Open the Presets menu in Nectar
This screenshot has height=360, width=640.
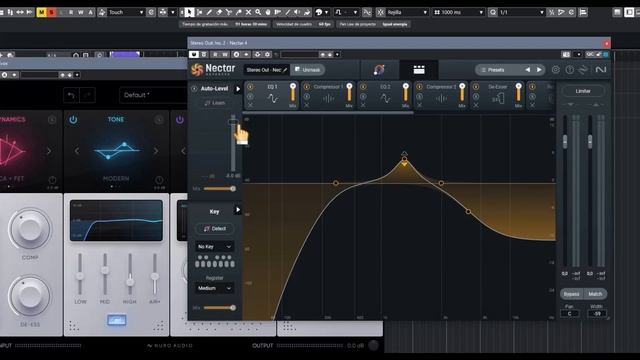pyautogui.click(x=496, y=70)
